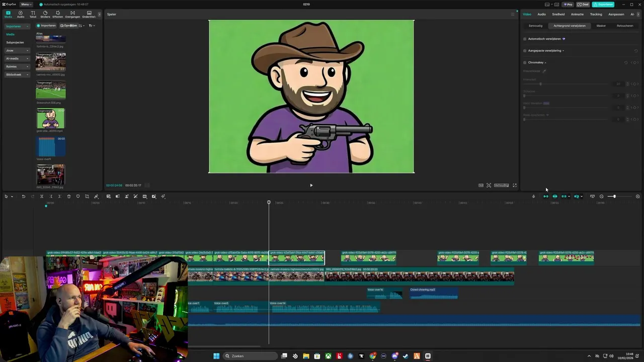Enable Aangepaste verwijdering checkbox
Screen dimensions: 644x362
click(525, 50)
